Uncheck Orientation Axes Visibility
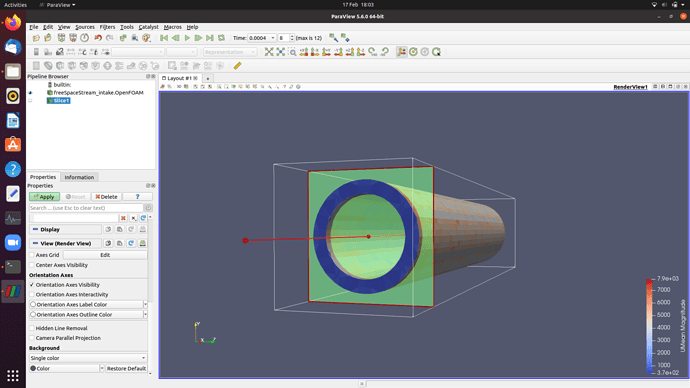 pos(32,285)
